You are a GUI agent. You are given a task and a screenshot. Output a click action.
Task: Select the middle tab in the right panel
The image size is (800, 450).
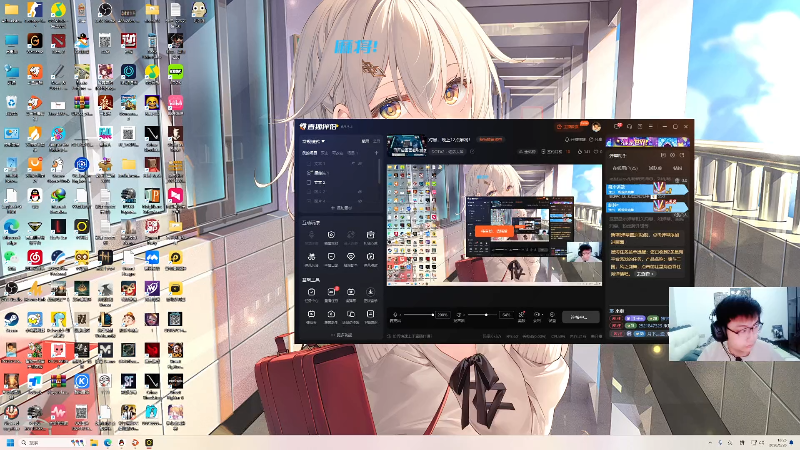(x=655, y=168)
